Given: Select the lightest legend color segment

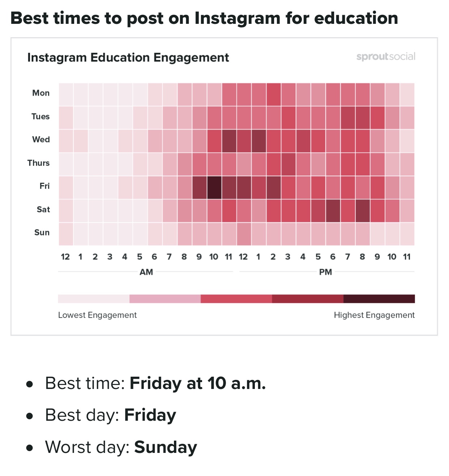Looking at the screenshot, I should (94, 299).
